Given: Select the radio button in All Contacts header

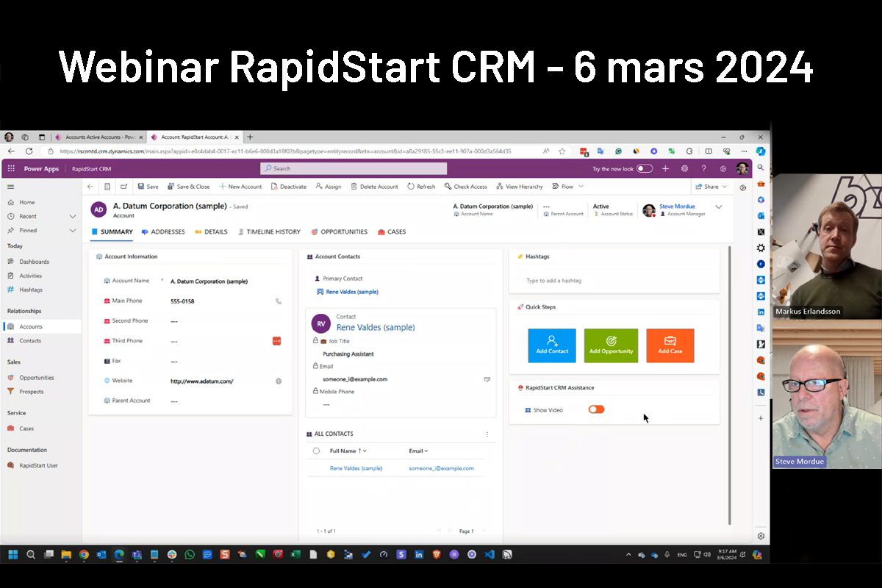Looking at the screenshot, I should pyautogui.click(x=316, y=451).
